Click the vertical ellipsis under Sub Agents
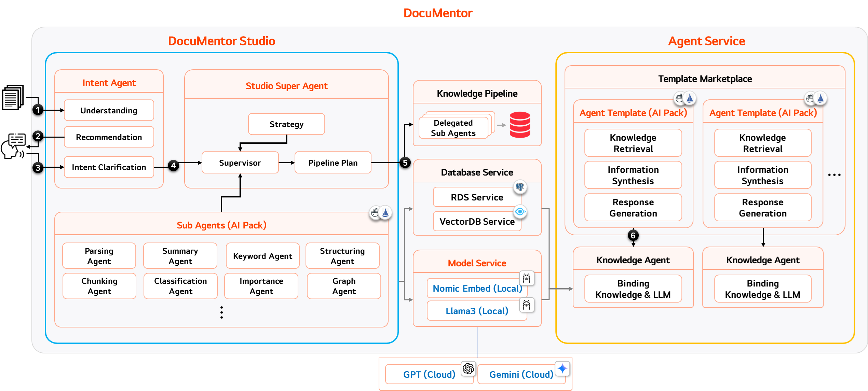868x391 pixels. (x=221, y=312)
